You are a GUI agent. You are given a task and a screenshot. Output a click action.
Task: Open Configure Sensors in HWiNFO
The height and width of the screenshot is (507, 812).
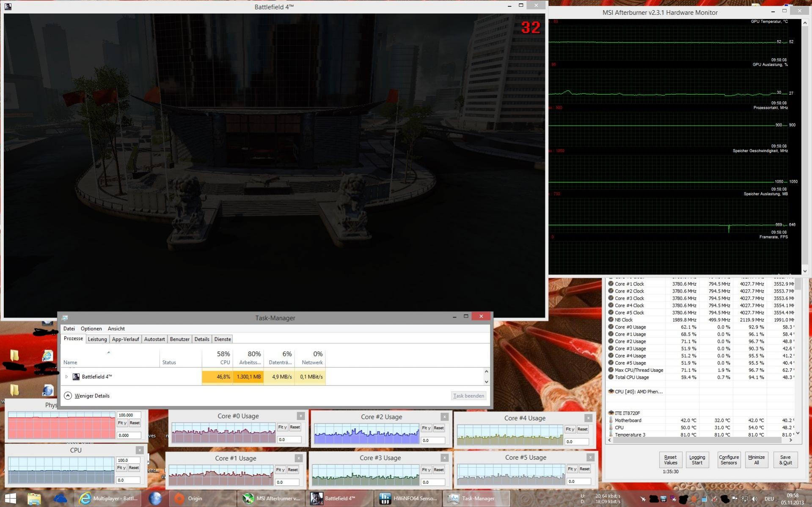coord(729,460)
